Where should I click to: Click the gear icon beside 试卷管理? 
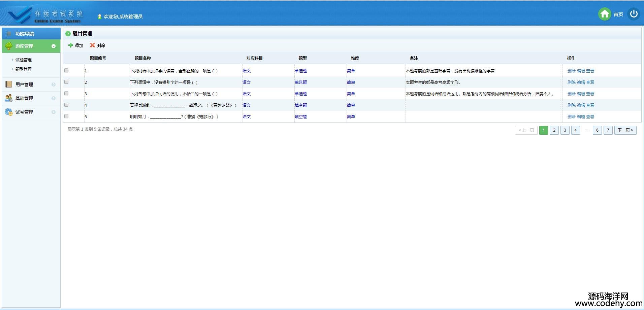pos(9,112)
